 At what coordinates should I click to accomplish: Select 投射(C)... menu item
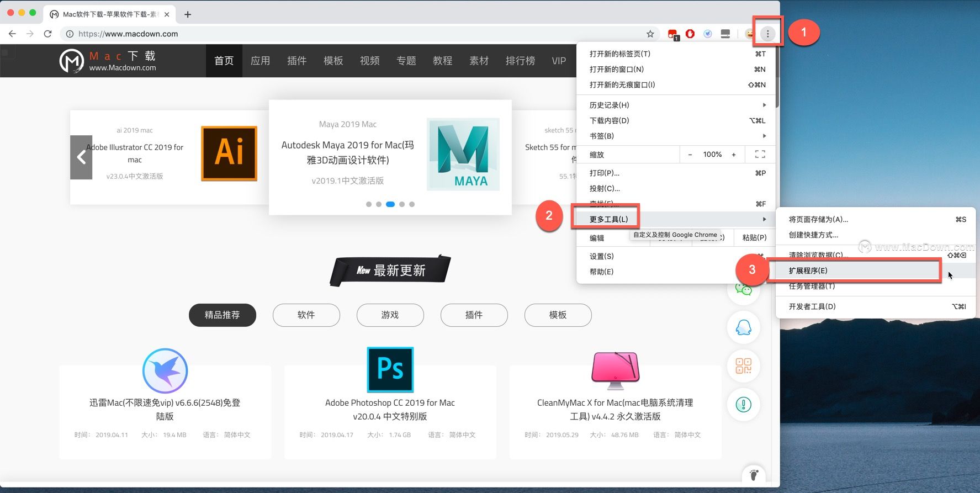point(676,188)
